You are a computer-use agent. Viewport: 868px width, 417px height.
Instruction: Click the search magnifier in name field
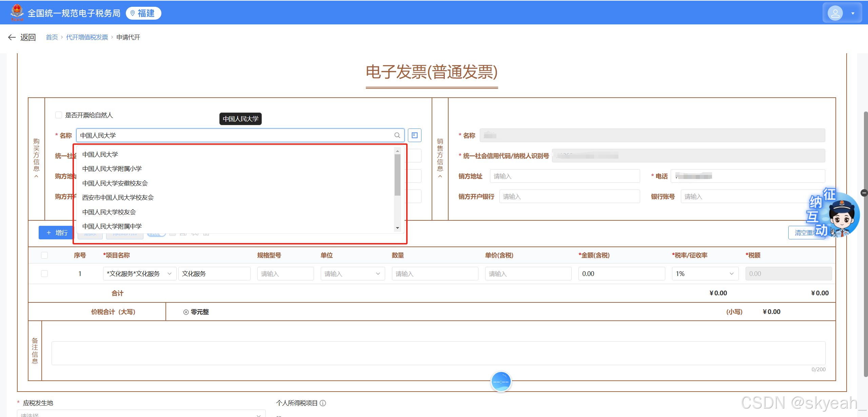tap(397, 135)
